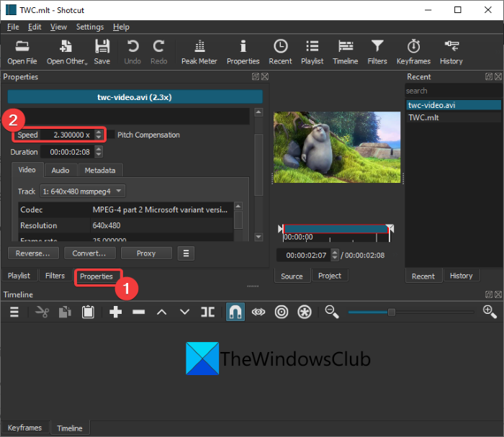The height and width of the screenshot is (437, 504).
Task: Open the video Track dropdown
Action: (83, 192)
